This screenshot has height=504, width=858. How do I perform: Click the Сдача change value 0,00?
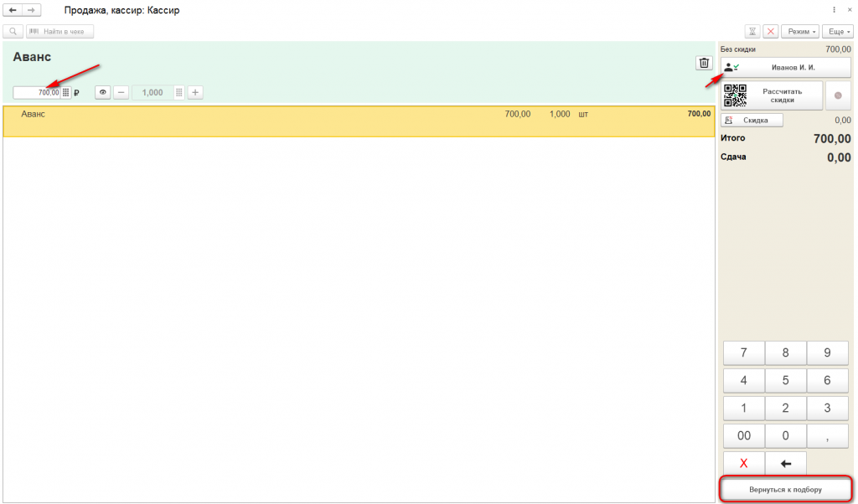pyautogui.click(x=839, y=158)
